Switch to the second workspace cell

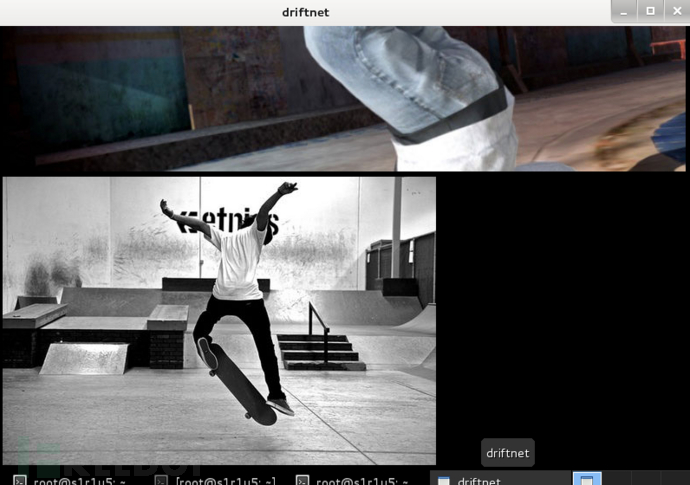point(617,478)
